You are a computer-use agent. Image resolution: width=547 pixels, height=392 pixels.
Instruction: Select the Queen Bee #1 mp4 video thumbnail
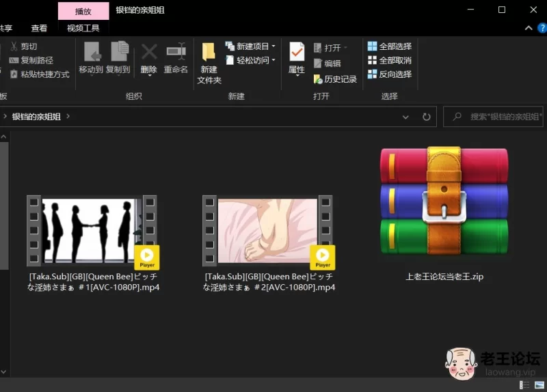coord(93,232)
